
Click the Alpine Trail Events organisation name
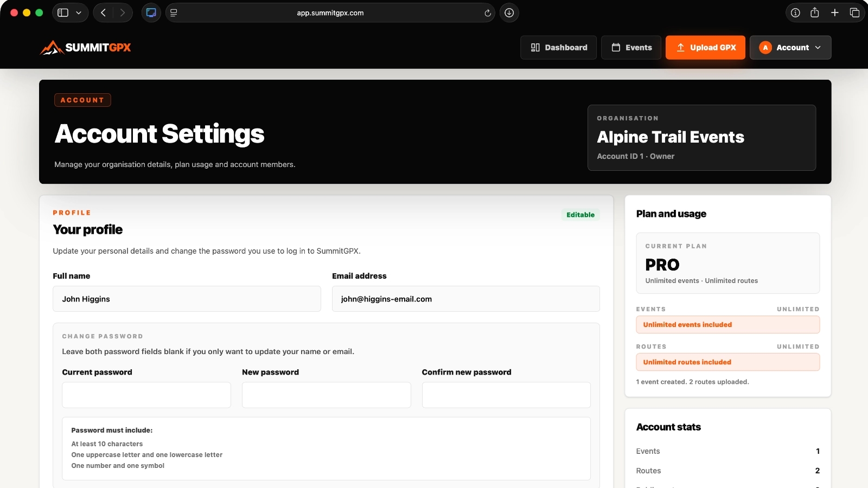671,137
